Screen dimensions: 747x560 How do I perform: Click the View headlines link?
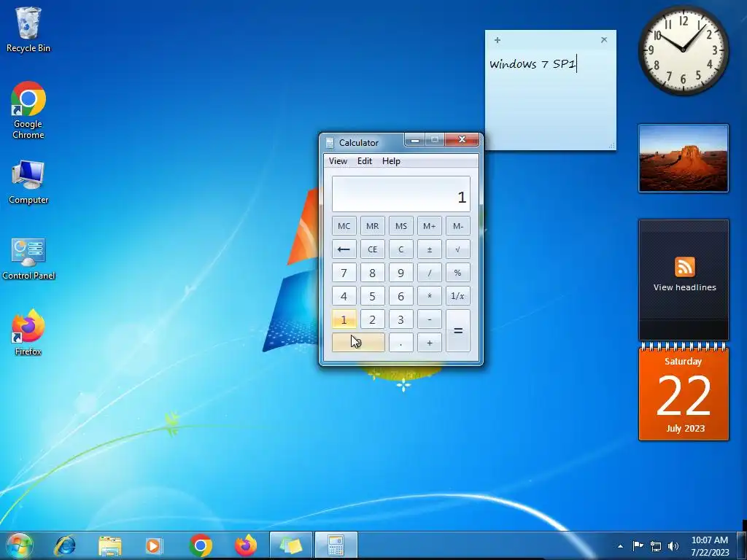684,287
